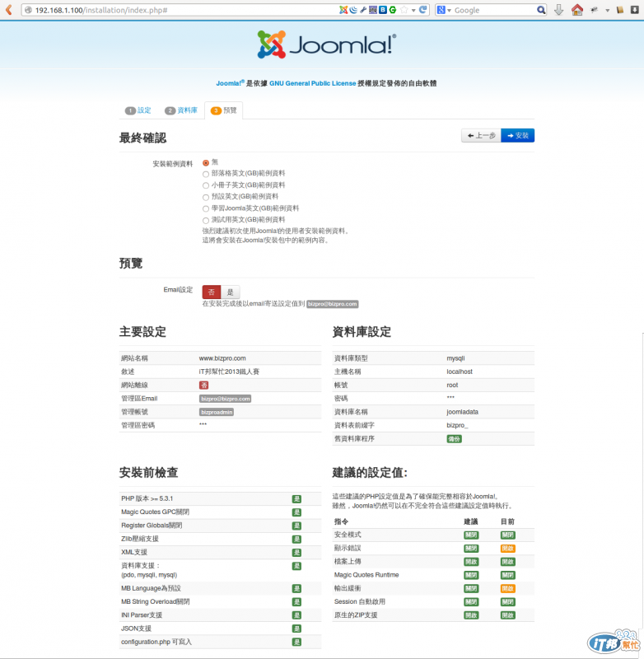
Task: Click the Firebug bug icon in toolbar
Action: (x=595, y=10)
